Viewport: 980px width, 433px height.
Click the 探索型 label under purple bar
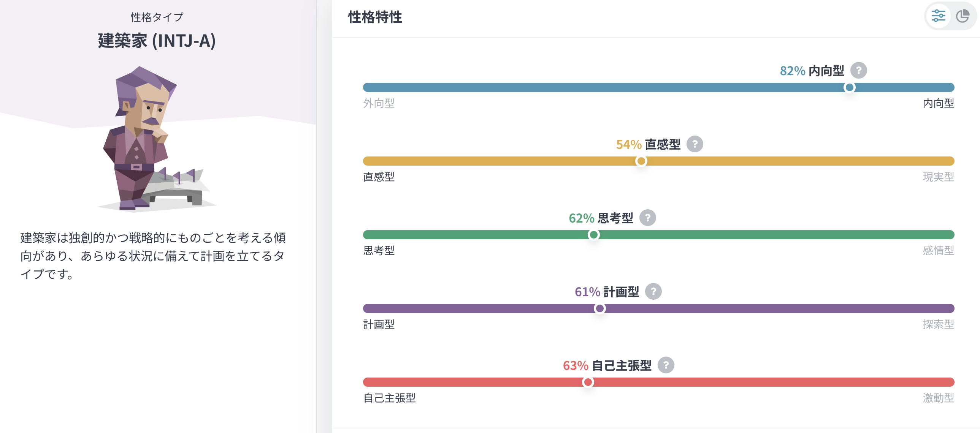(x=938, y=324)
